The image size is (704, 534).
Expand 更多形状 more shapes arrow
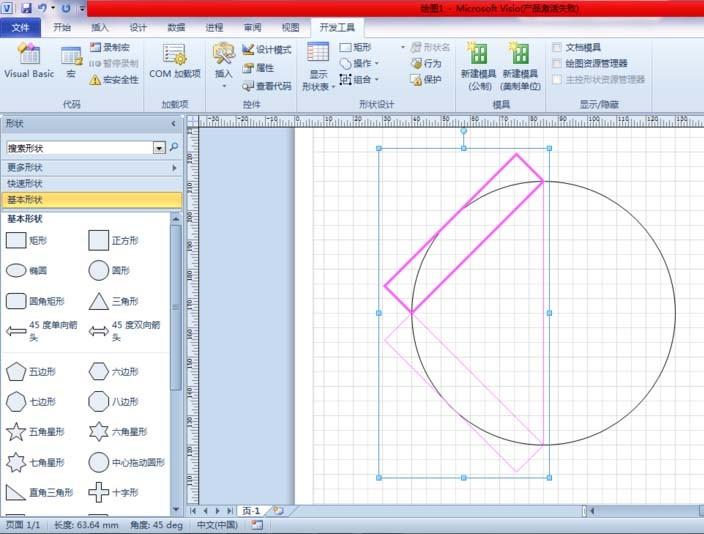coord(174,168)
